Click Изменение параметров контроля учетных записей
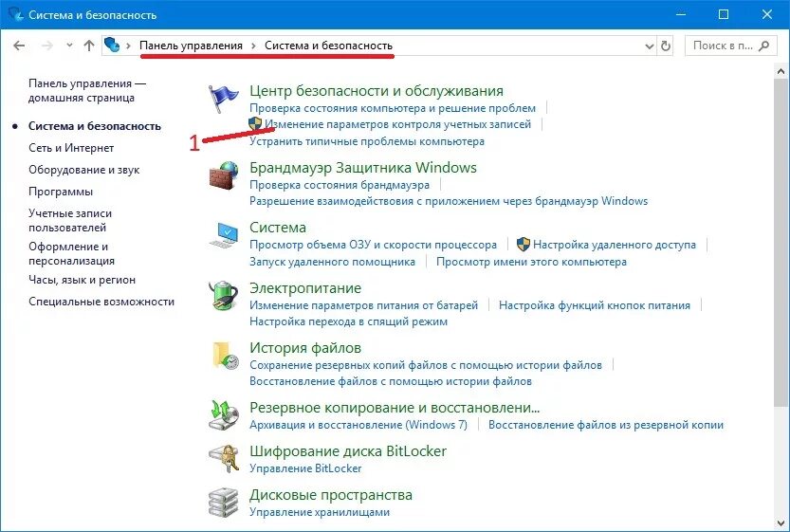Screen dimensions: 790x532 (398, 124)
